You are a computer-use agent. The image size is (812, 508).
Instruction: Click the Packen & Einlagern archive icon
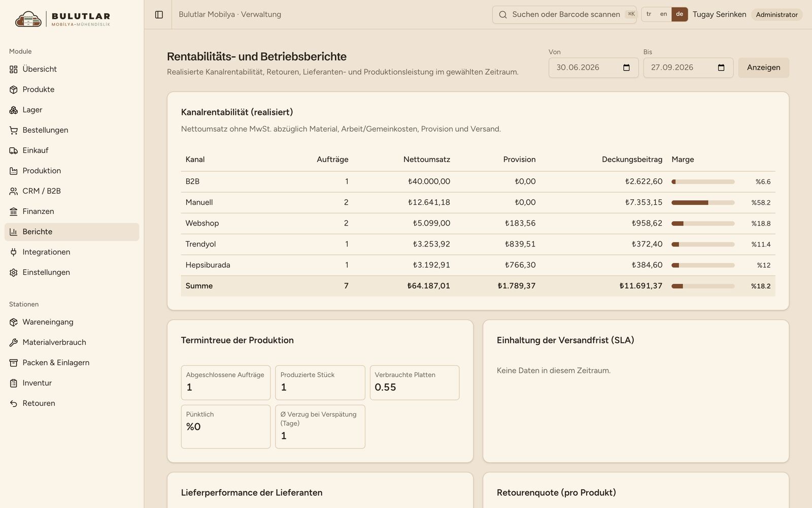coord(14,363)
